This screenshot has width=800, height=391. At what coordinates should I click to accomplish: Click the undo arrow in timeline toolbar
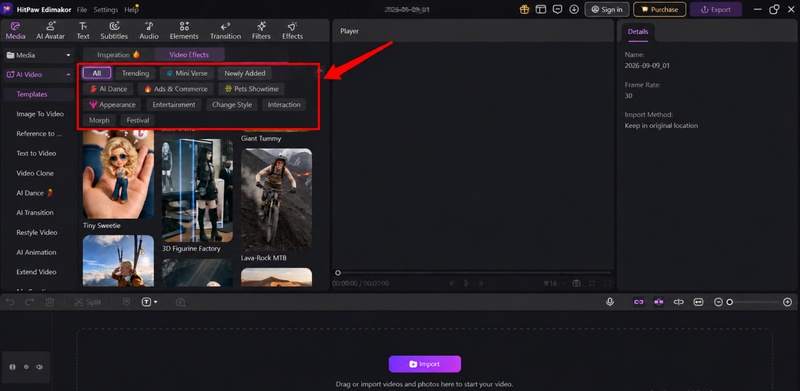coord(10,302)
